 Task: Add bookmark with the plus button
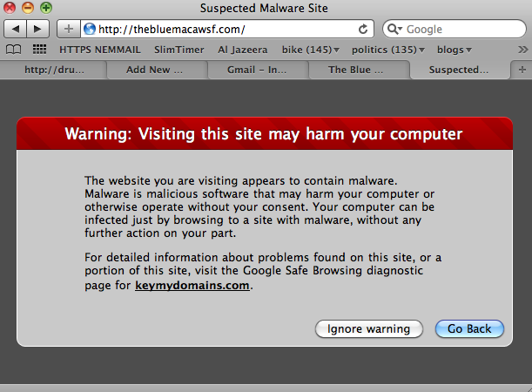[69, 30]
